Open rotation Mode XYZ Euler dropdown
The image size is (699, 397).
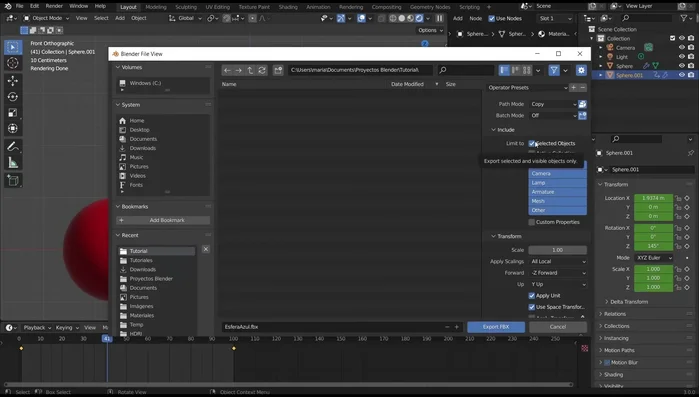click(x=654, y=258)
